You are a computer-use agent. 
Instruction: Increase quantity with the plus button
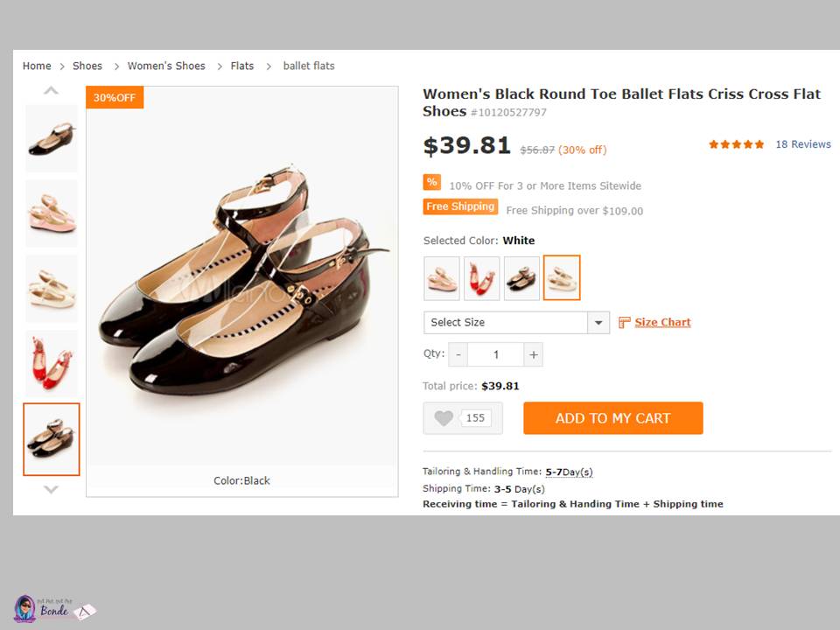pyautogui.click(x=534, y=354)
